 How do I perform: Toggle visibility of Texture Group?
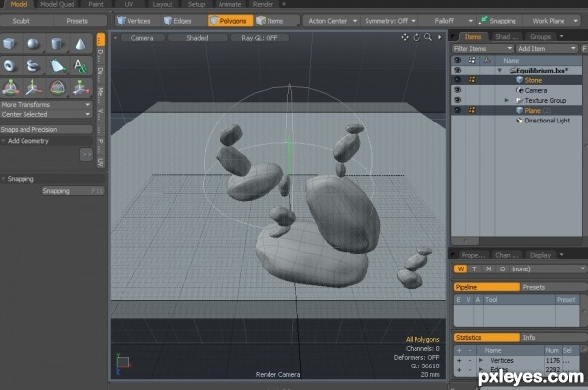click(457, 100)
